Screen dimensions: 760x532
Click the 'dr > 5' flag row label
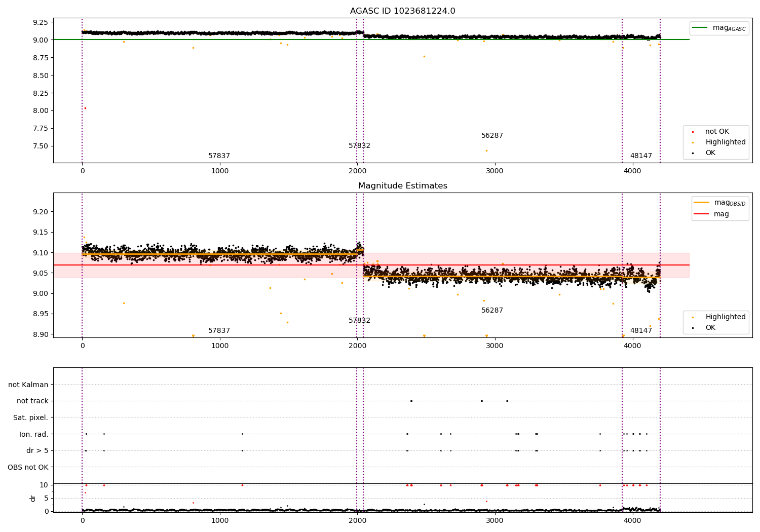point(37,450)
